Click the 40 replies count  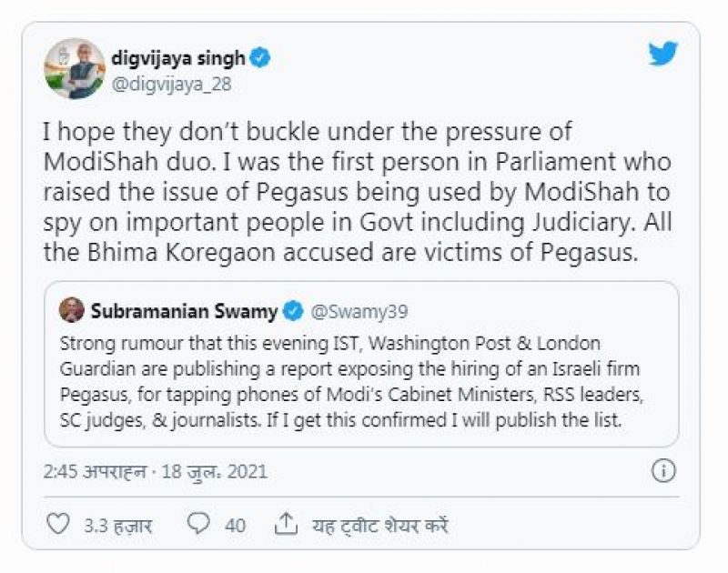click(x=235, y=525)
